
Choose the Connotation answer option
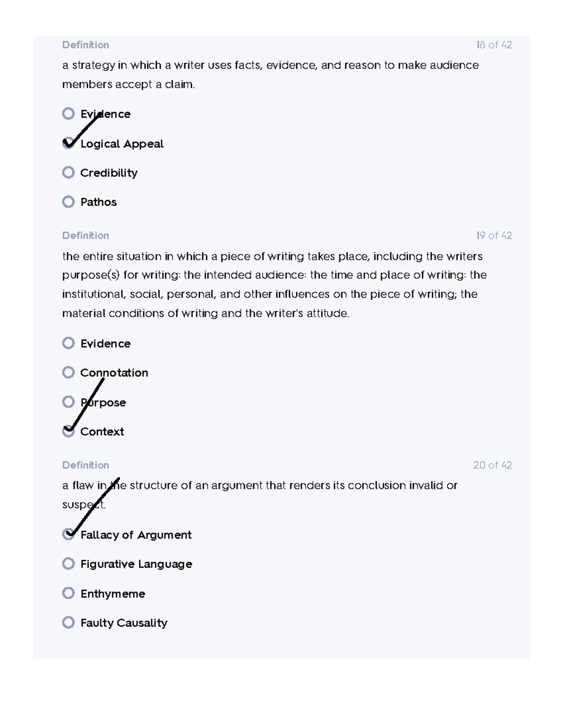[x=68, y=373]
